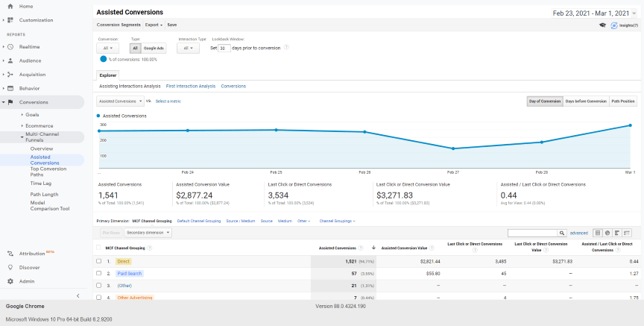Expand the Other primary dimension dropdown
This screenshot has width=644, height=326.
304,221
